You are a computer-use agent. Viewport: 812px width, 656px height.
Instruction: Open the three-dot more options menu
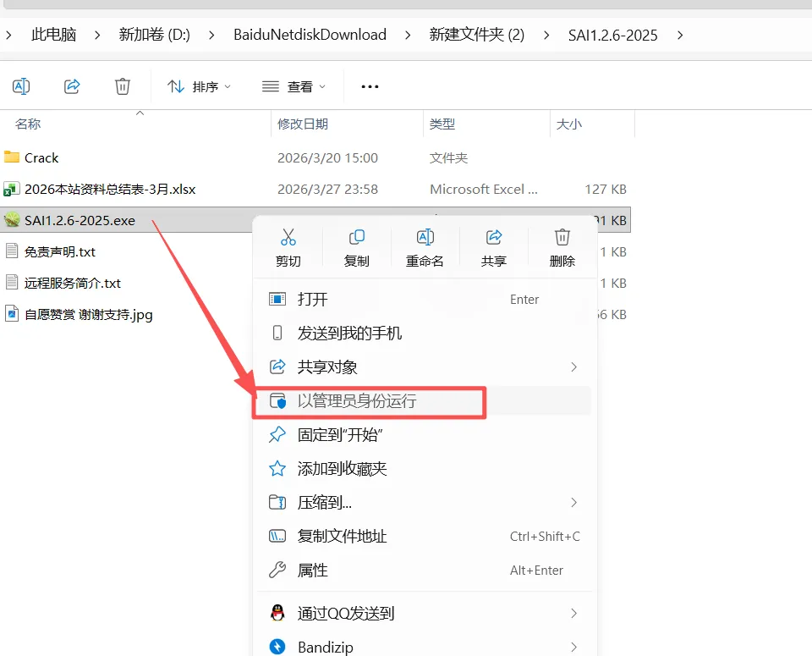click(370, 86)
